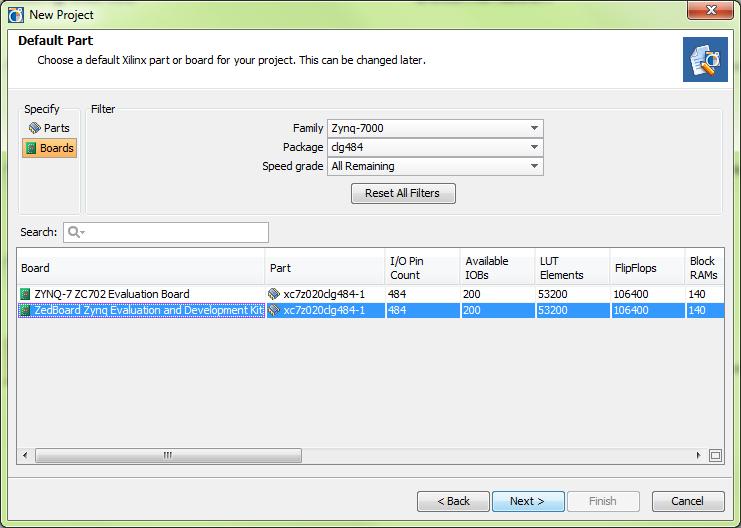Click the ZC702 board icon

tap(25, 294)
